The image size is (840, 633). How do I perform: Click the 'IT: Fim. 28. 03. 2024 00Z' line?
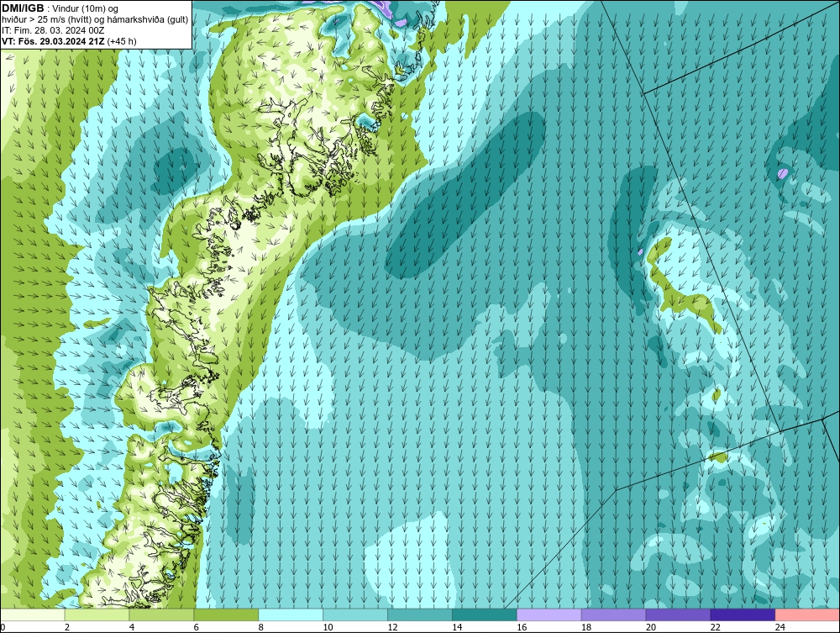click(x=53, y=30)
